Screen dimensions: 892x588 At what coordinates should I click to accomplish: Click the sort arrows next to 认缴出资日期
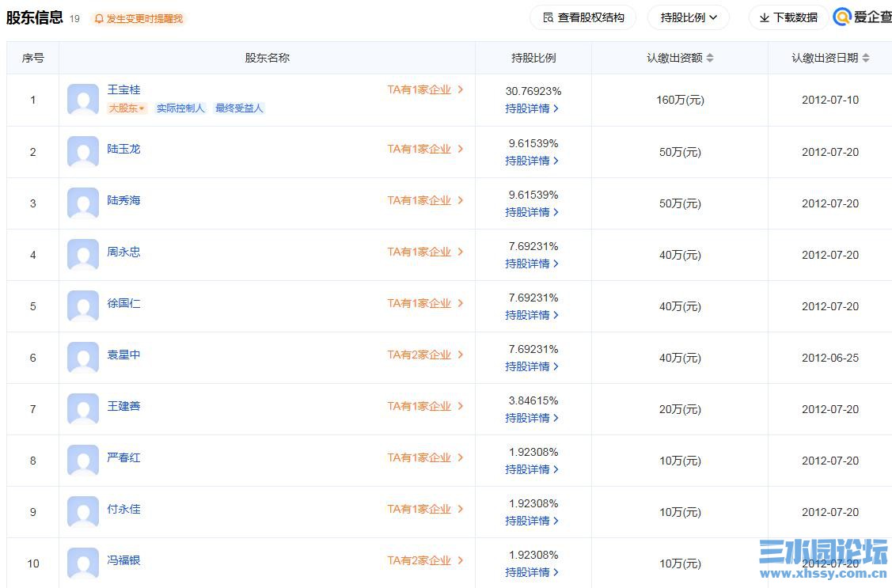click(x=864, y=57)
